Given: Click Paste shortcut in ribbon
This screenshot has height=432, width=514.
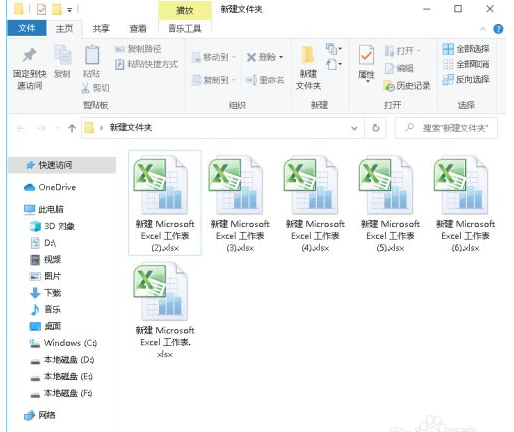Looking at the screenshot, I should [x=146, y=64].
